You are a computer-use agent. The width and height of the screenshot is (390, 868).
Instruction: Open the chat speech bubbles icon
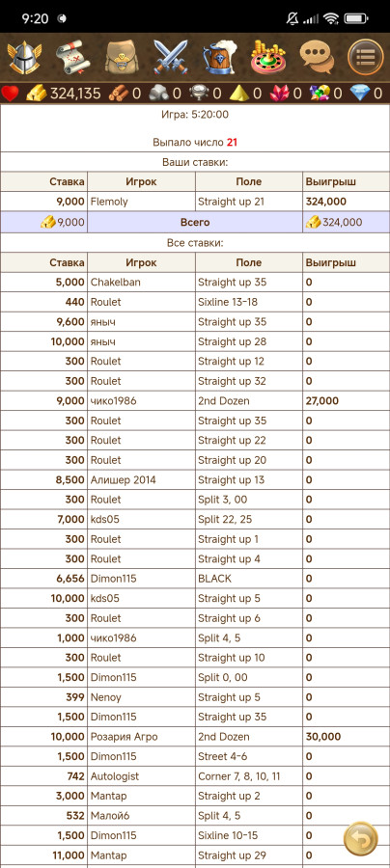click(x=317, y=57)
